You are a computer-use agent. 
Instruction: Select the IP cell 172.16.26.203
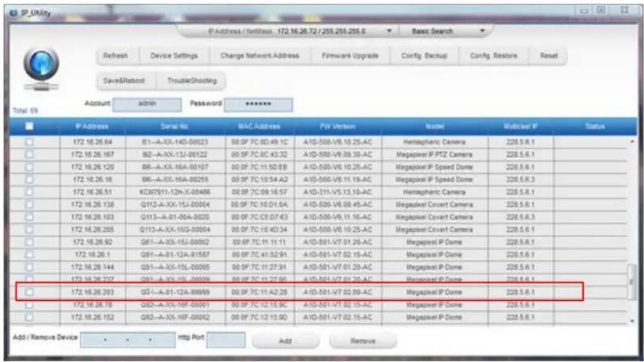(x=93, y=292)
